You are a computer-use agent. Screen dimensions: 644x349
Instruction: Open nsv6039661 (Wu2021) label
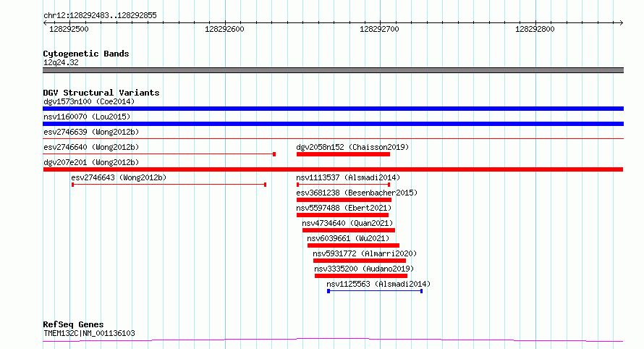(x=348, y=238)
